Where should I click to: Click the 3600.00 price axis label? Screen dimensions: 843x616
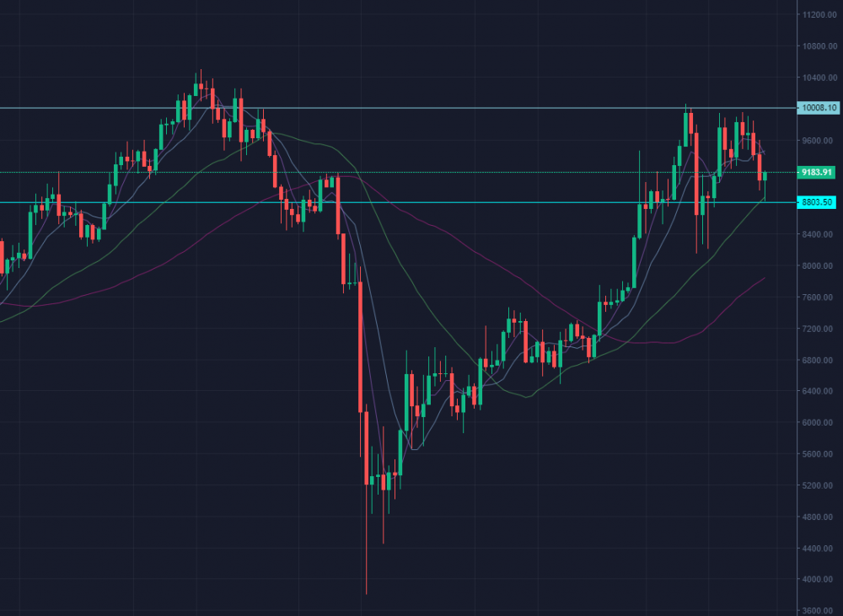(819, 611)
